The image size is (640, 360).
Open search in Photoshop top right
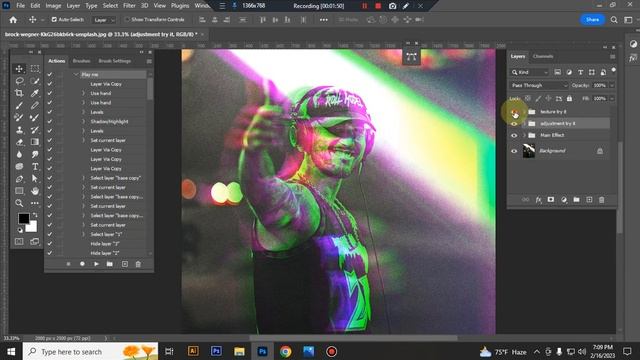click(614, 20)
